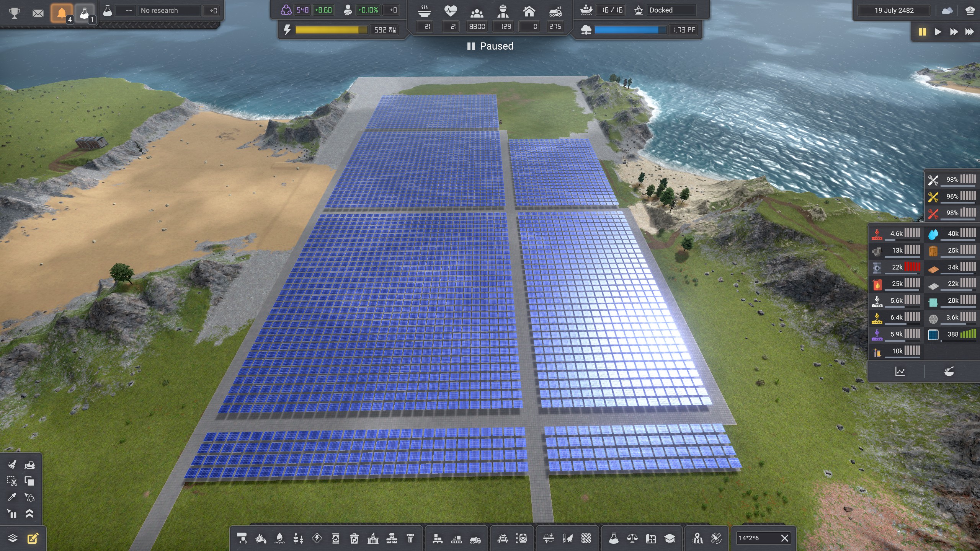Click the population count 8800
980x551 pixels.
(477, 26)
